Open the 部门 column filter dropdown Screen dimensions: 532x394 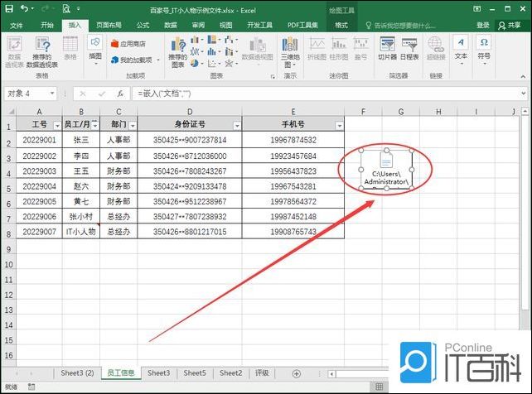coord(133,125)
